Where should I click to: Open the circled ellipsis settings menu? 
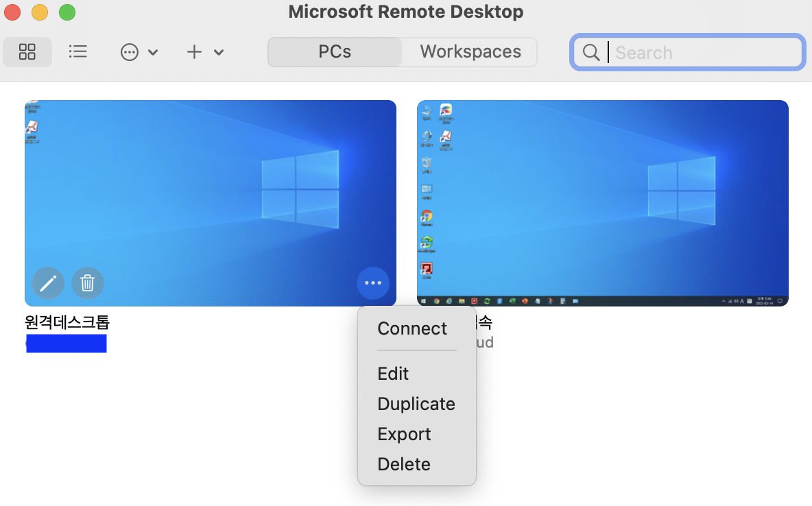tap(130, 52)
